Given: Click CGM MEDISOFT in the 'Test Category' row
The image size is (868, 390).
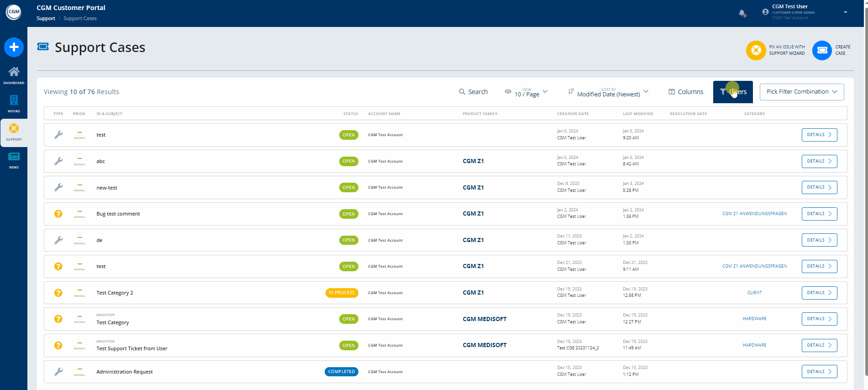Looking at the screenshot, I should pyautogui.click(x=484, y=319).
